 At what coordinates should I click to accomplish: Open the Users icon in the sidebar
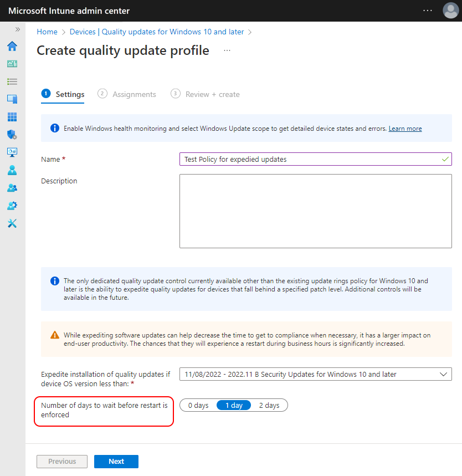[12, 170]
